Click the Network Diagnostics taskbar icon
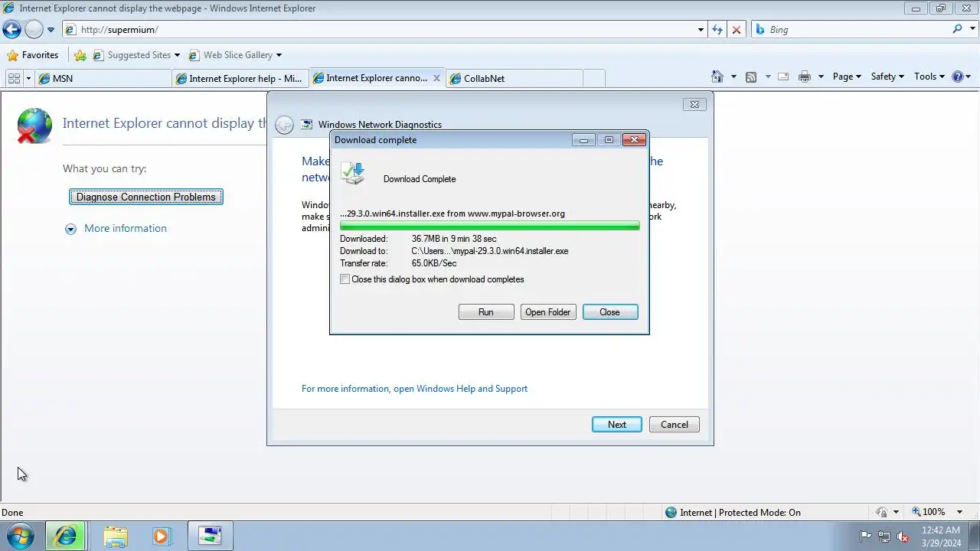Screen dimensions: 980x551 (x=210, y=536)
